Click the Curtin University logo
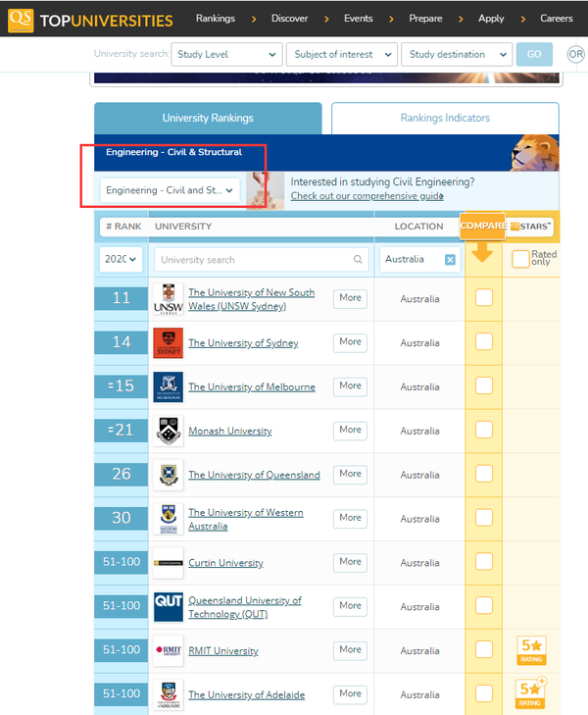The image size is (588, 715). (168, 563)
